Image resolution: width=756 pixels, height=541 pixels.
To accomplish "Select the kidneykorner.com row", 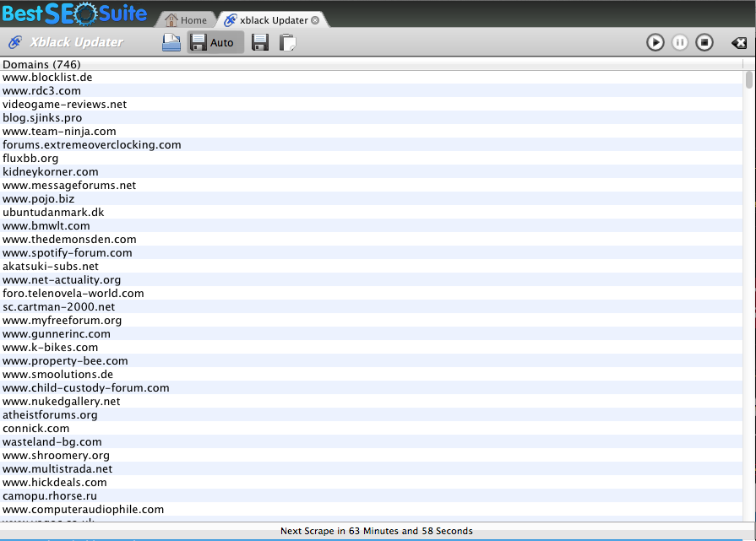I will tap(372, 171).
